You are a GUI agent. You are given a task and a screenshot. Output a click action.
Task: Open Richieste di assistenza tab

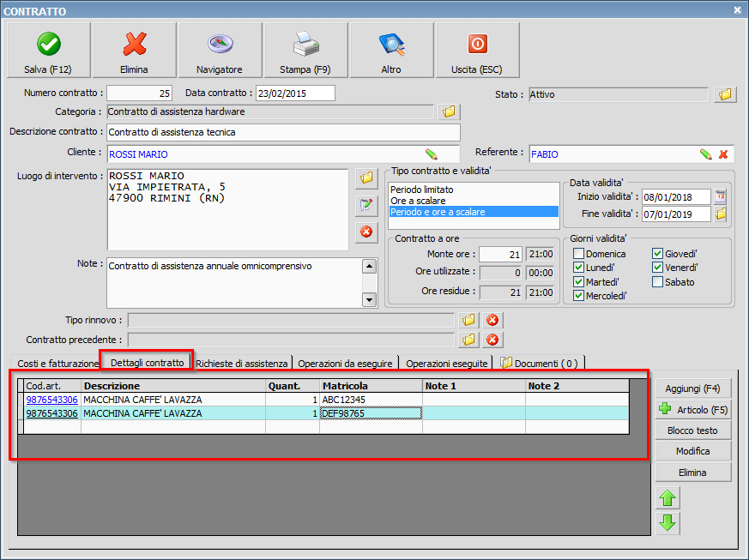(242, 364)
